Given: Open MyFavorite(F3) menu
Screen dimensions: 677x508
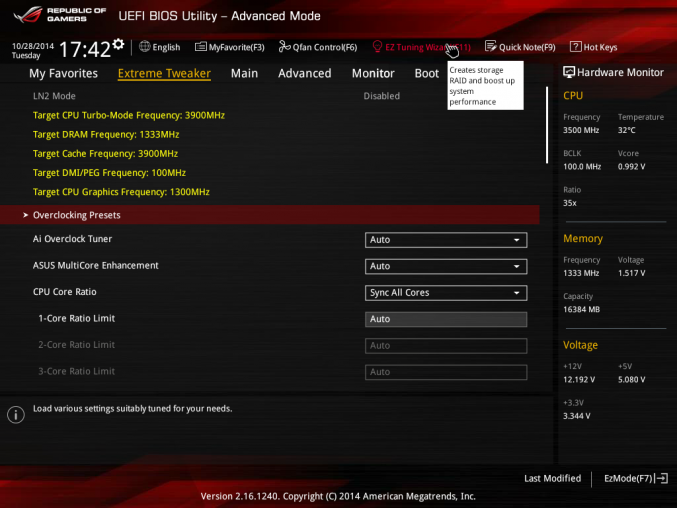Looking at the screenshot, I should point(237,47).
